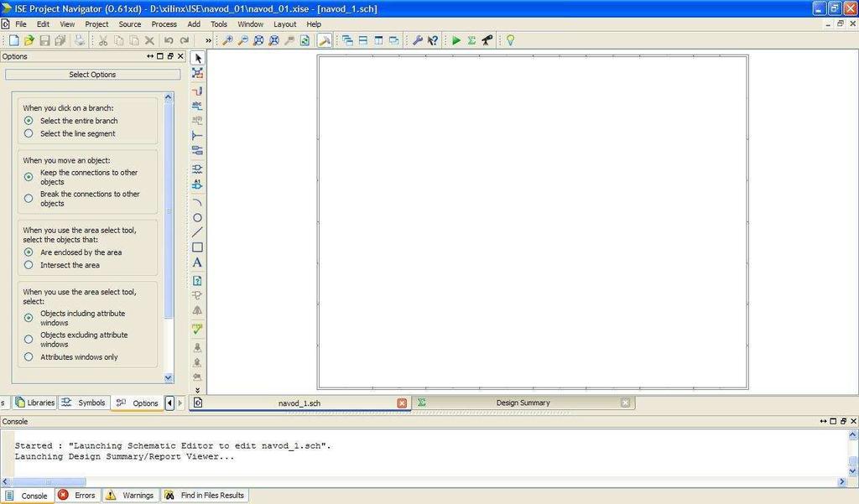Expand hidden toolbar items with chevron

point(208,40)
